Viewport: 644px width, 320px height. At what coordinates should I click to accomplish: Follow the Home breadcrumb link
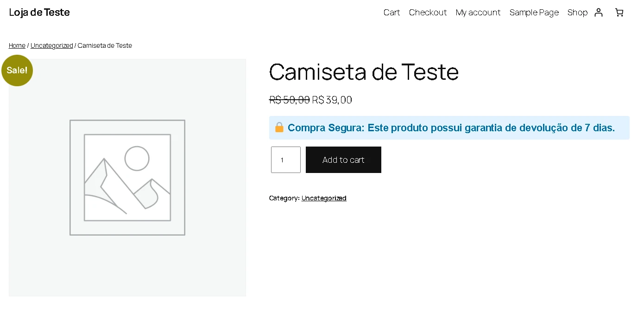pos(17,45)
